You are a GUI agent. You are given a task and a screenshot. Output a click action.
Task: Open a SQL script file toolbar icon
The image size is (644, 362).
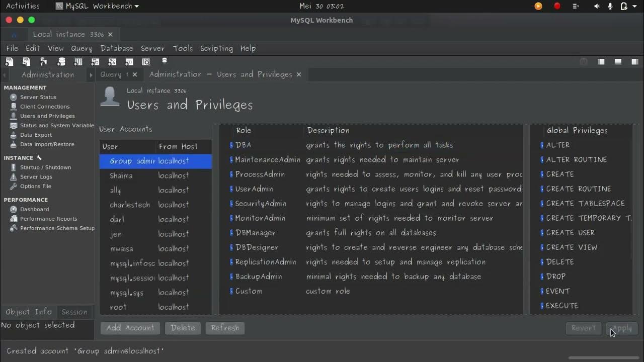(x=26, y=62)
